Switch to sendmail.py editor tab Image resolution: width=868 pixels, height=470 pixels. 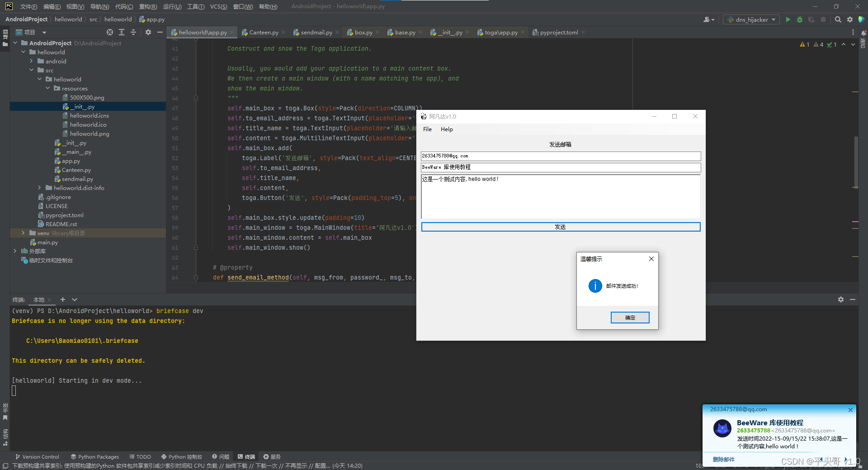316,32
